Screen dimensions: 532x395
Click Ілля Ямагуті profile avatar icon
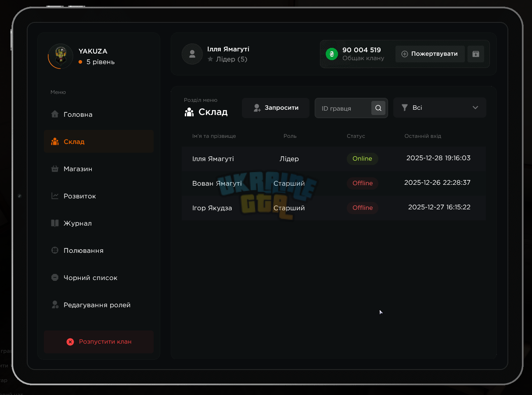click(x=192, y=54)
